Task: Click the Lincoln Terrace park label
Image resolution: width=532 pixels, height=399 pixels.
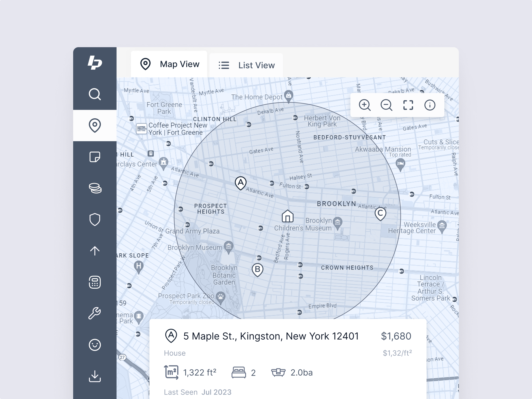Action: click(430, 288)
